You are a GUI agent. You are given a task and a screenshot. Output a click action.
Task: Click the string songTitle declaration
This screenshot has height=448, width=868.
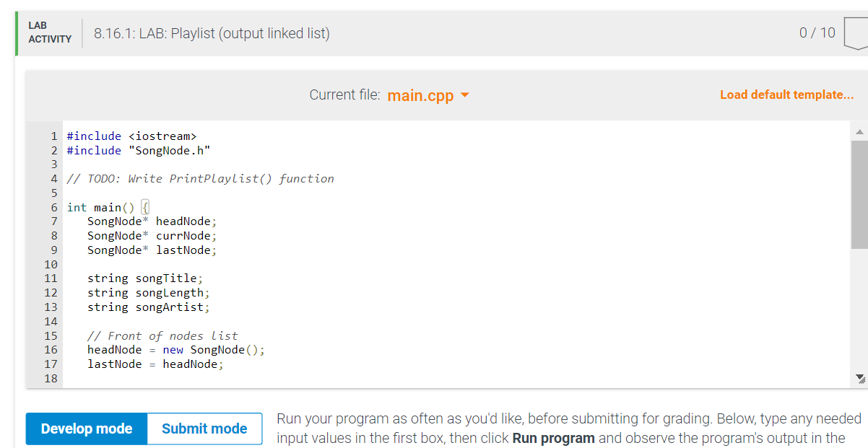click(x=144, y=278)
